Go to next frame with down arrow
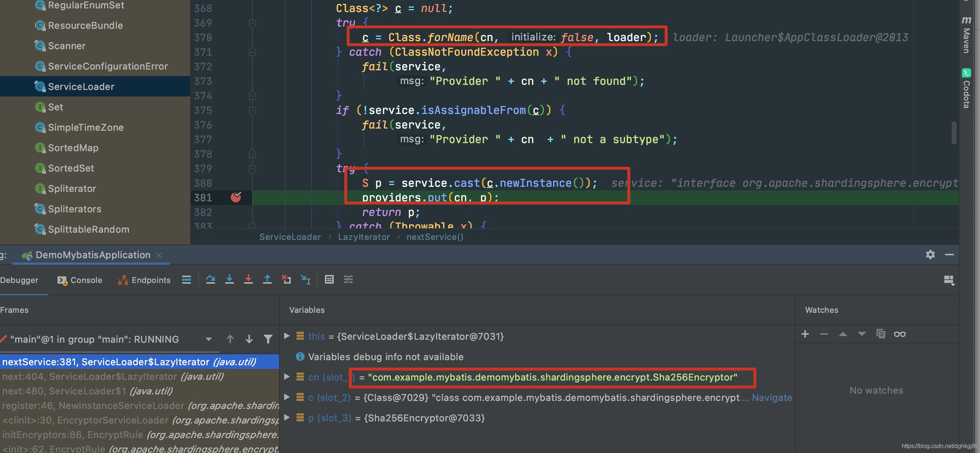 249,339
